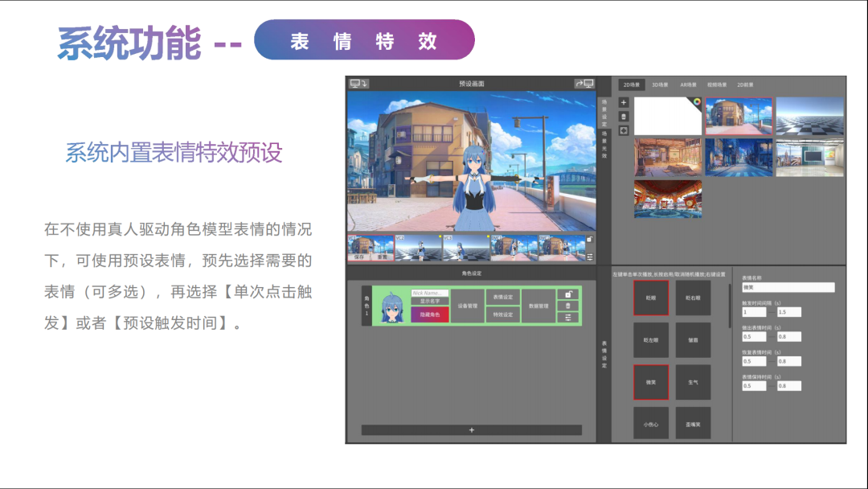868x489 pixels.
Task: Select the 2D前景 tab
Action: tap(745, 84)
